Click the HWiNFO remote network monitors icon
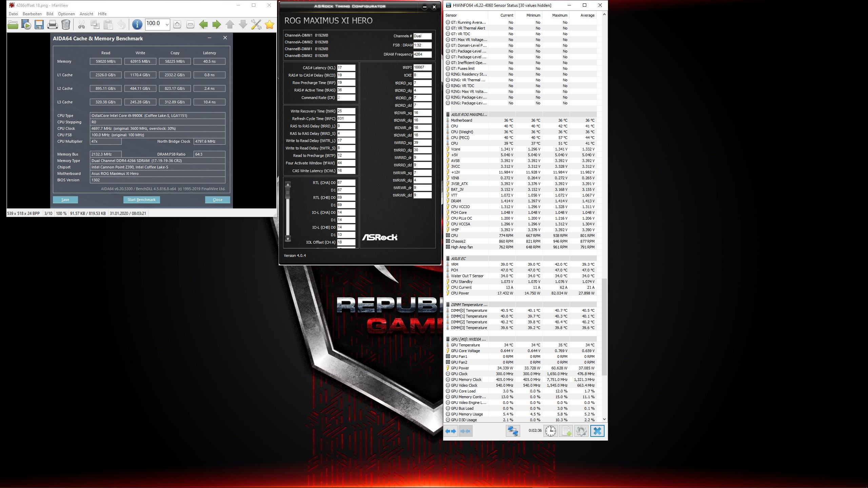The width and height of the screenshot is (868, 488). 513,431
